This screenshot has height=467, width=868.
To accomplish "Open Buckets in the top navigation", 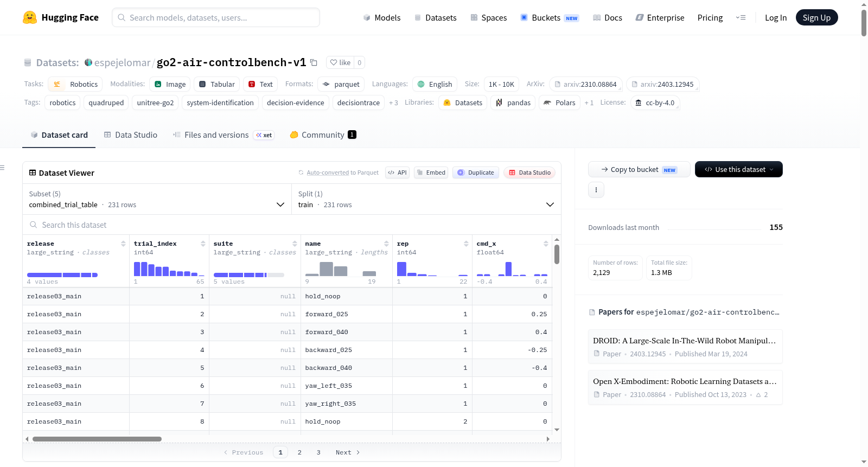I will [550, 17].
